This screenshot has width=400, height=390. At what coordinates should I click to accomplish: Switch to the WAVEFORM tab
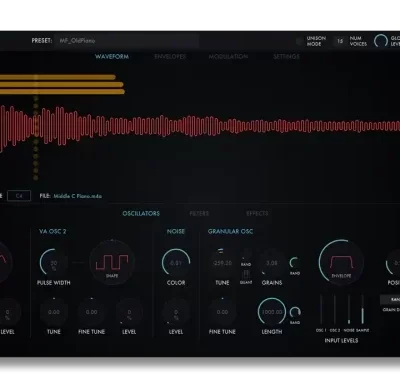112,56
